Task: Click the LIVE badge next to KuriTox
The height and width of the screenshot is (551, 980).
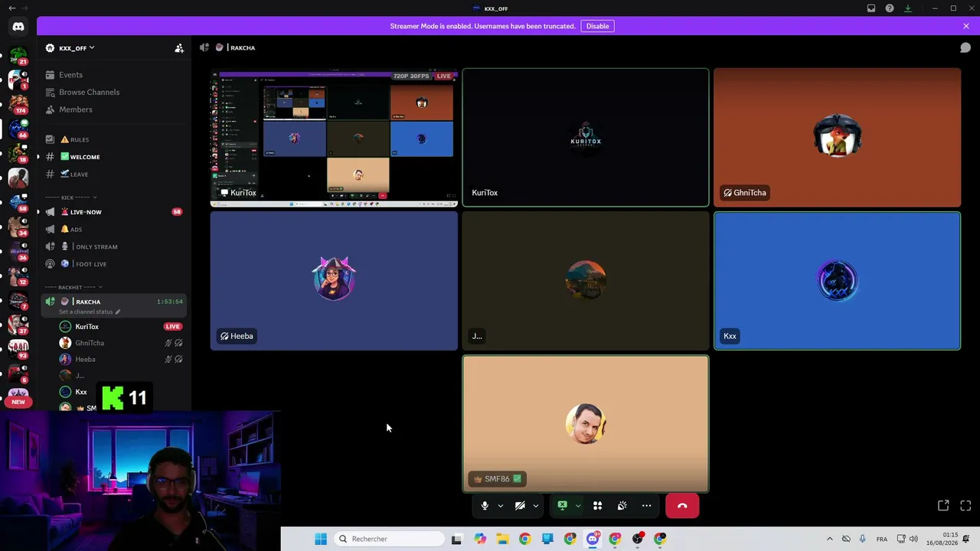Action: tap(173, 327)
